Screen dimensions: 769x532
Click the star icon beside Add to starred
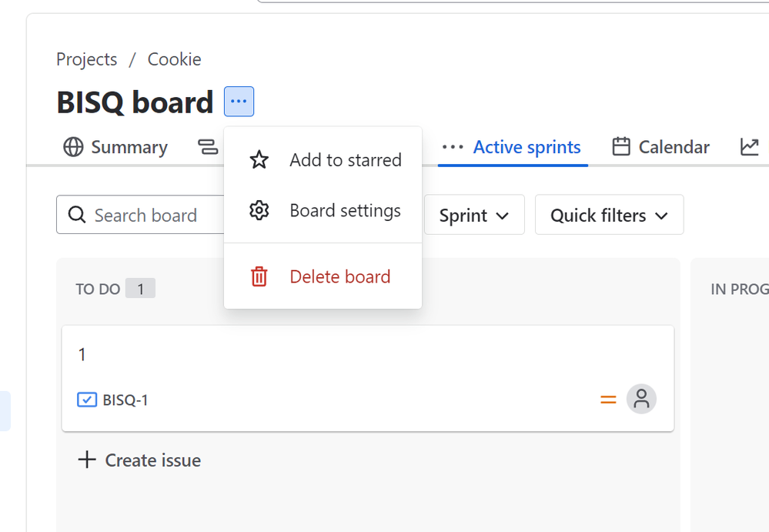click(259, 160)
